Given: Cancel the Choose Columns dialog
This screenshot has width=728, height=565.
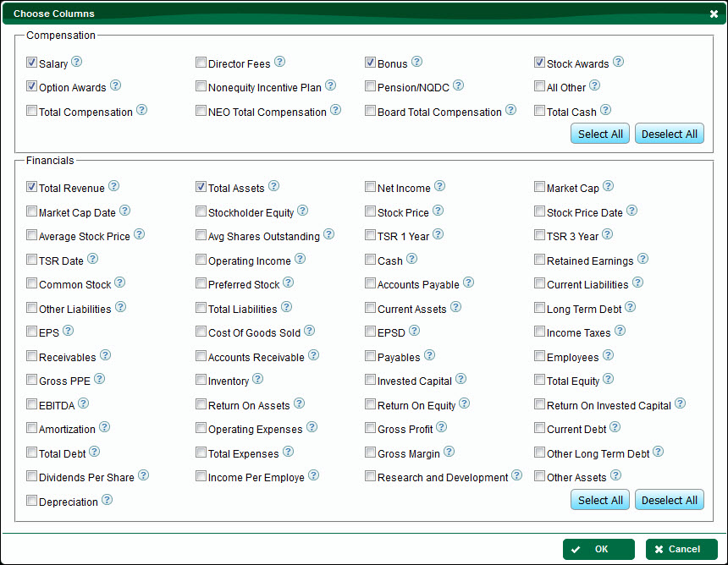Looking at the screenshot, I should click(x=681, y=550).
